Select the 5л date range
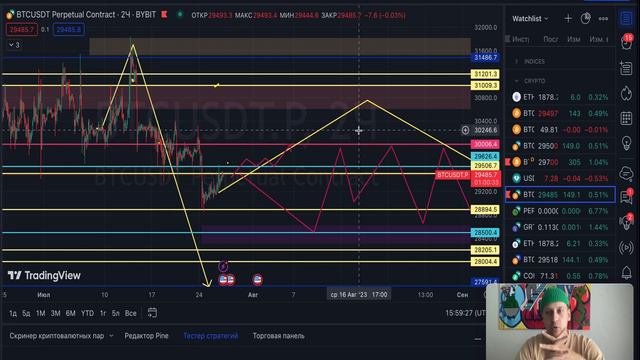 tap(116, 313)
